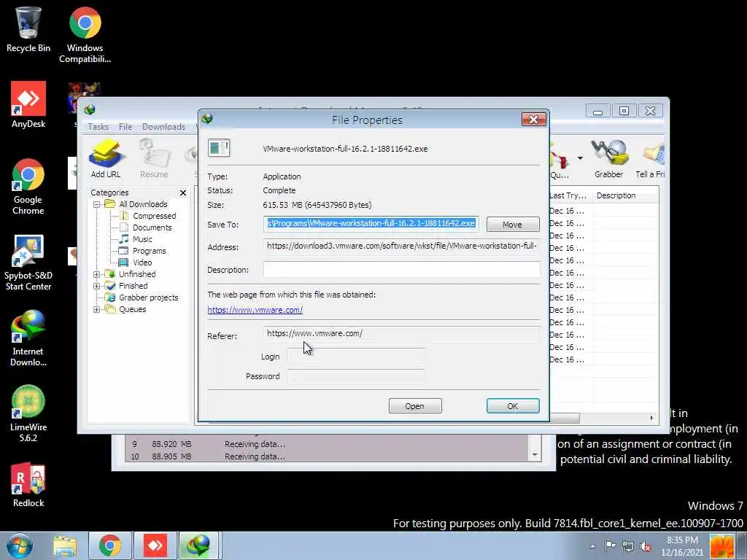Click the Tell a Friend toolbar icon

[650, 159]
